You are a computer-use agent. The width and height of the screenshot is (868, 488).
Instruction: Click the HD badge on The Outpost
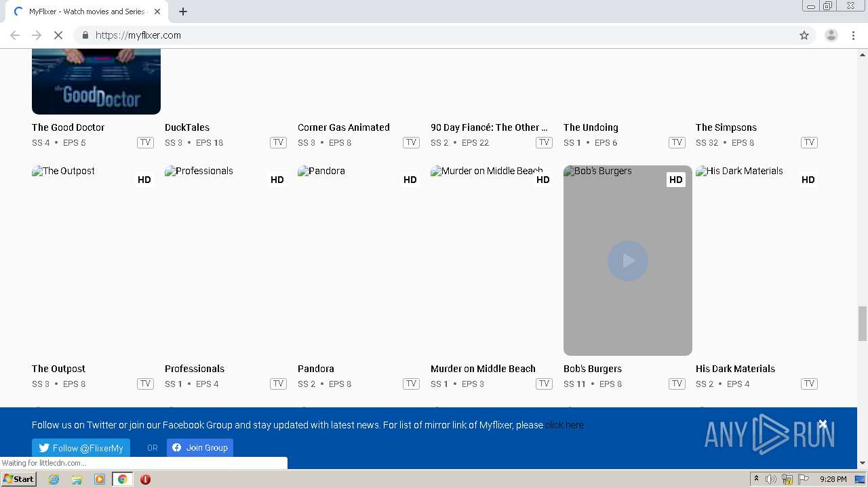pos(144,180)
